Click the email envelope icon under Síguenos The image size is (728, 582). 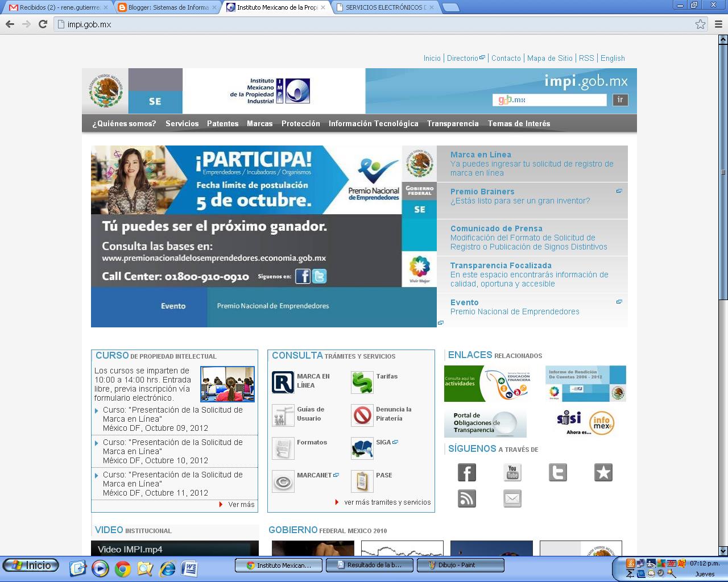point(512,498)
